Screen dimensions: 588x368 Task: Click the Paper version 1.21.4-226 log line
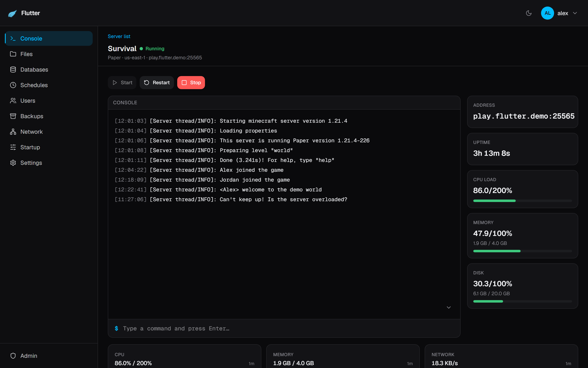coord(242,141)
